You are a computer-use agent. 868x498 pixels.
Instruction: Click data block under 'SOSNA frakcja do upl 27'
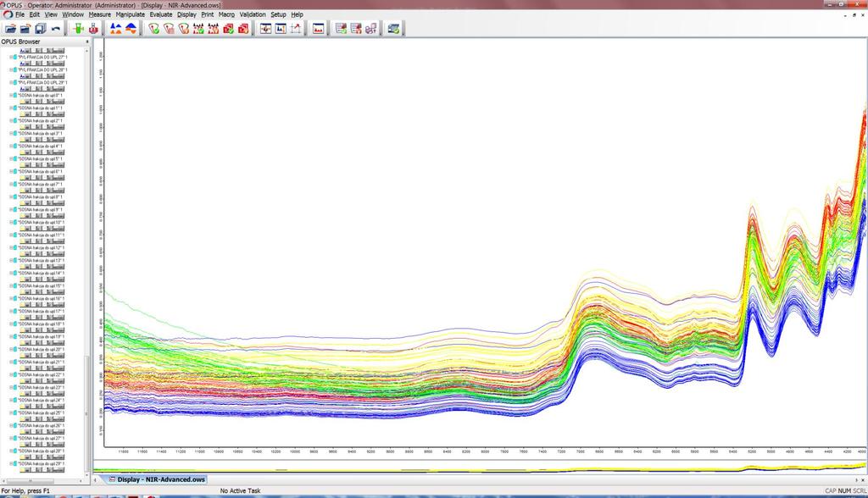click(x=42, y=445)
